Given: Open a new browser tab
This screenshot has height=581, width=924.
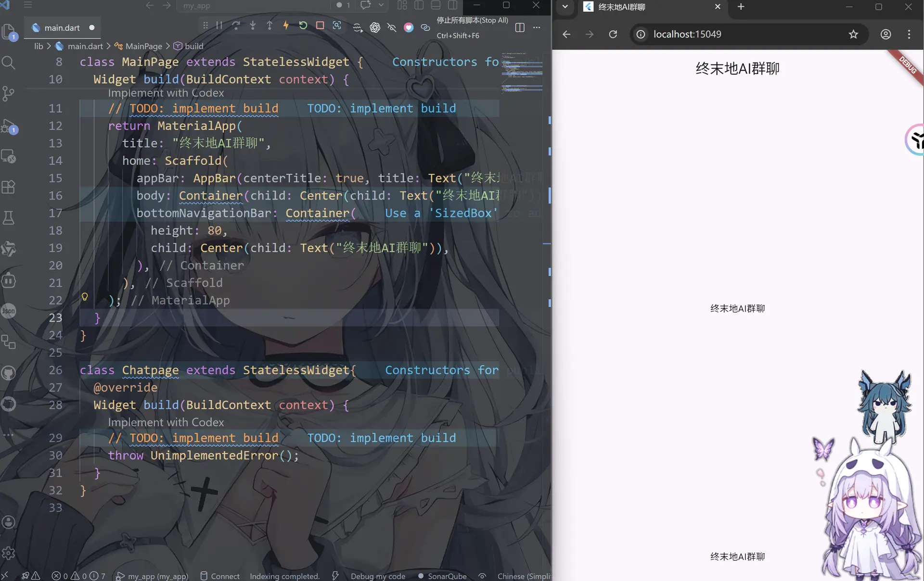Looking at the screenshot, I should tap(741, 7).
